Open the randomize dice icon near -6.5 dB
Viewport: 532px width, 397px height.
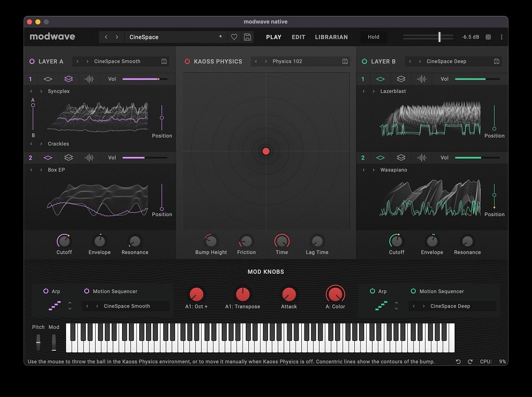point(488,37)
